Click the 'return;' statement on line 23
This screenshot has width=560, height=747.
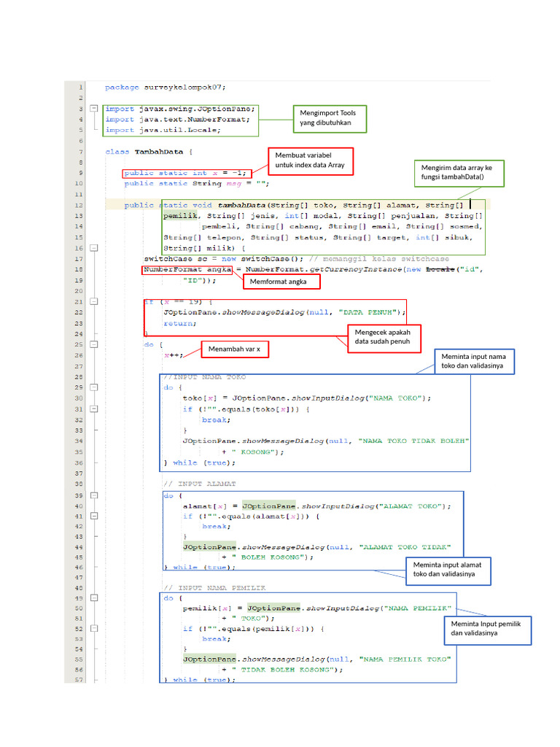180,323
